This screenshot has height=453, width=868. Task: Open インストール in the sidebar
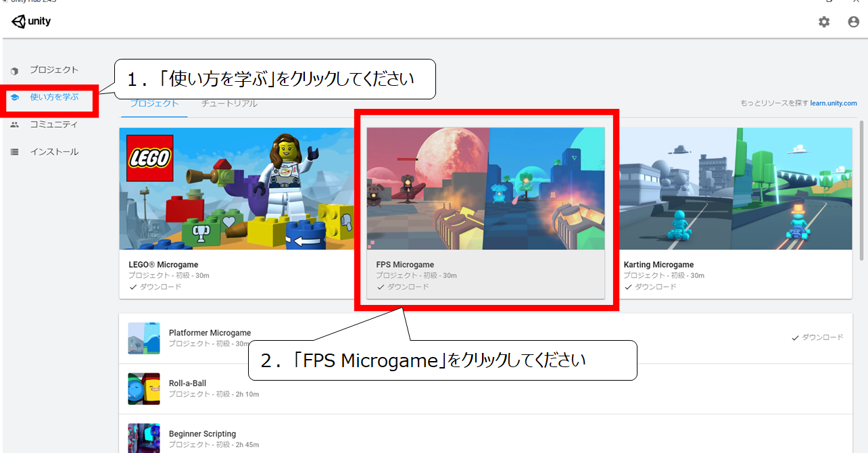pyautogui.click(x=54, y=152)
